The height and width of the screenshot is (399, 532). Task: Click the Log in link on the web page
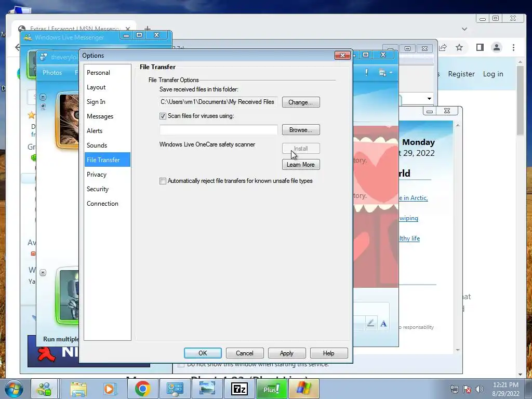(x=493, y=74)
